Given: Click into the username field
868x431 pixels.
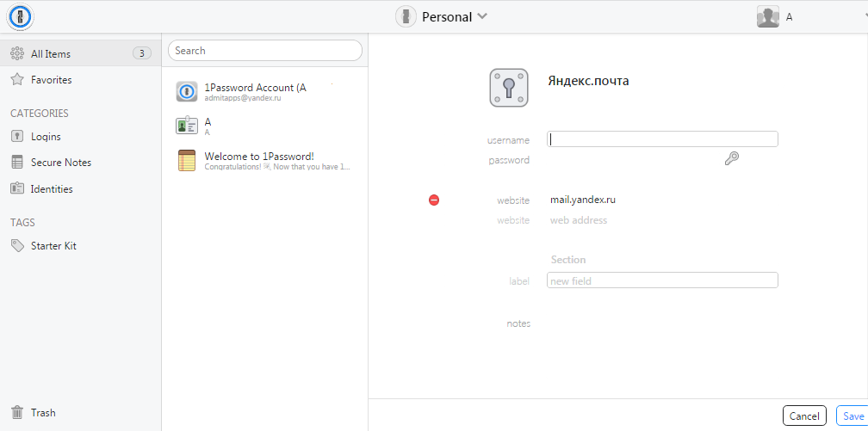Looking at the screenshot, I should pos(662,139).
